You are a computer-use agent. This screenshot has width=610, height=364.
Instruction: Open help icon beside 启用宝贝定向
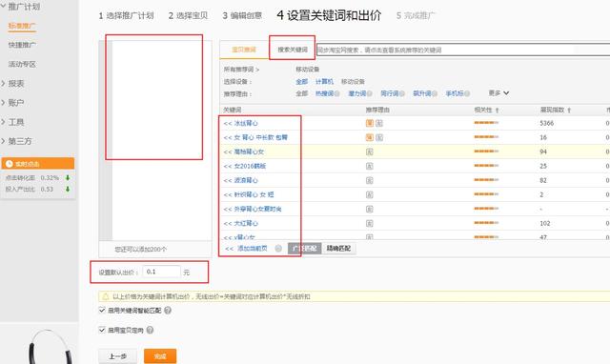(150, 330)
